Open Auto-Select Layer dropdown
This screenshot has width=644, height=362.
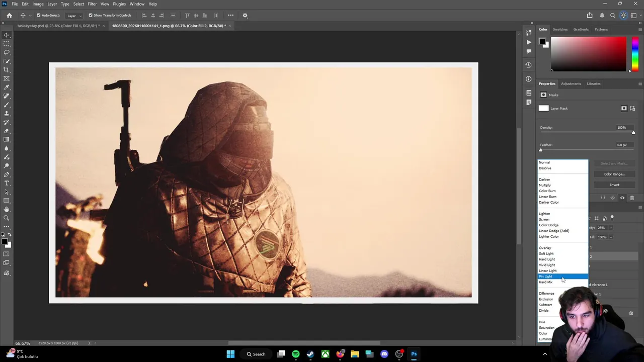click(73, 16)
